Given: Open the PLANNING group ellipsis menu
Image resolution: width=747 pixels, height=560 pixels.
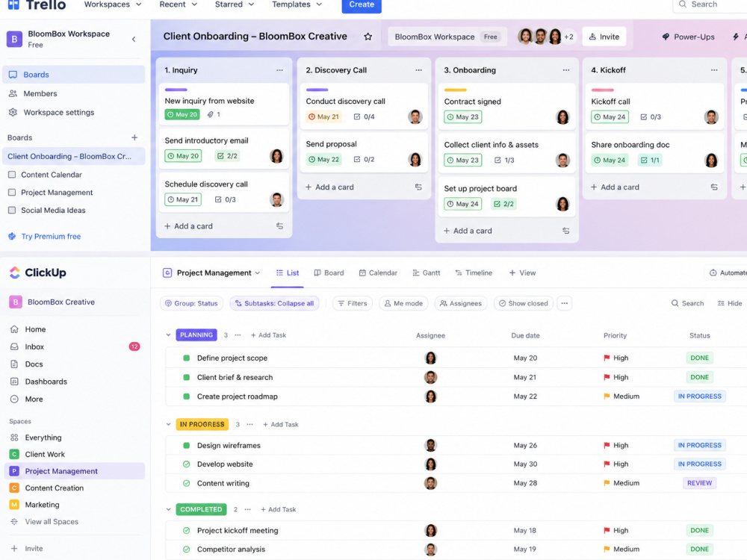Looking at the screenshot, I should click(238, 335).
